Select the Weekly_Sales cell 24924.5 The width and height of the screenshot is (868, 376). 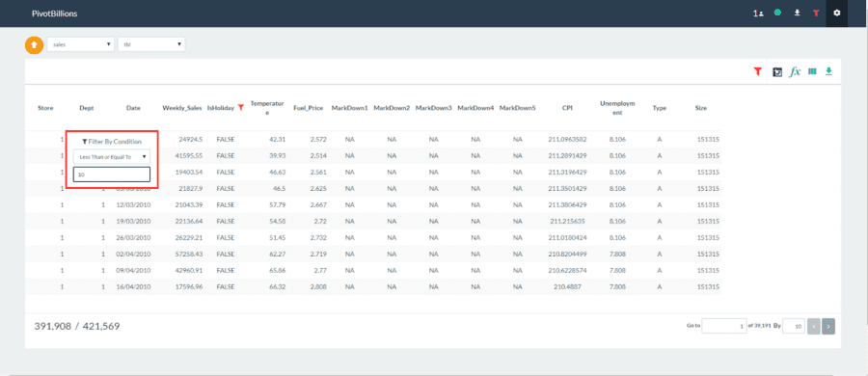(x=191, y=140)
